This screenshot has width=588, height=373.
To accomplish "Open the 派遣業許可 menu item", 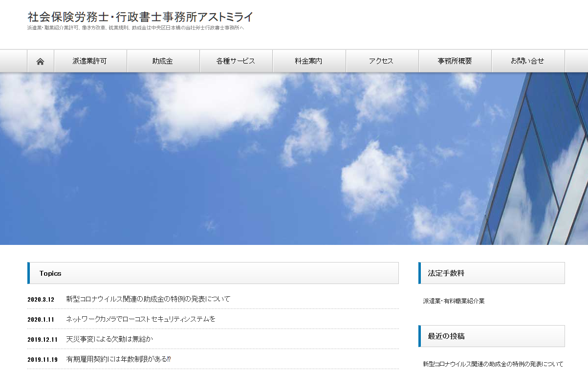I will pos(90,61).
